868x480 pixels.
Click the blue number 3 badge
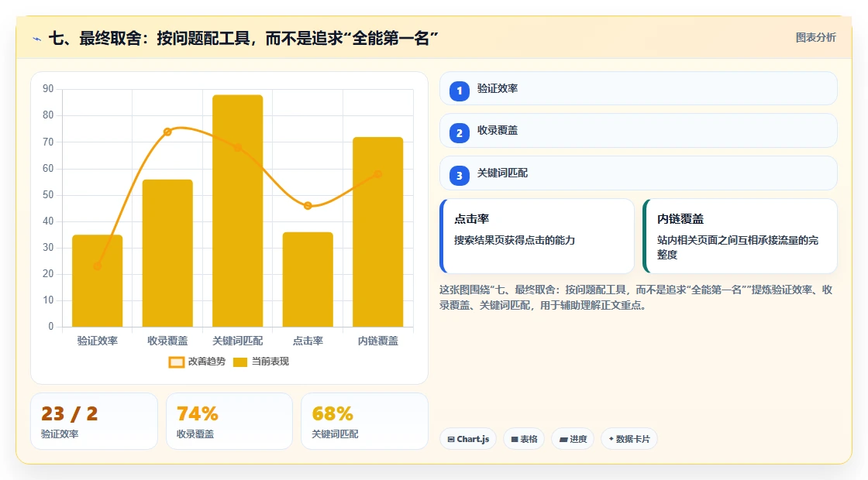tap(459, 175)
